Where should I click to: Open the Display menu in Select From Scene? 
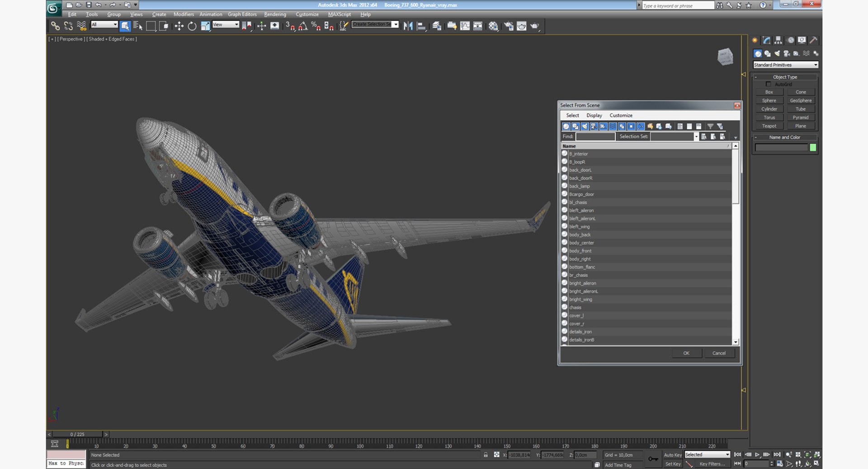(594, 116)
